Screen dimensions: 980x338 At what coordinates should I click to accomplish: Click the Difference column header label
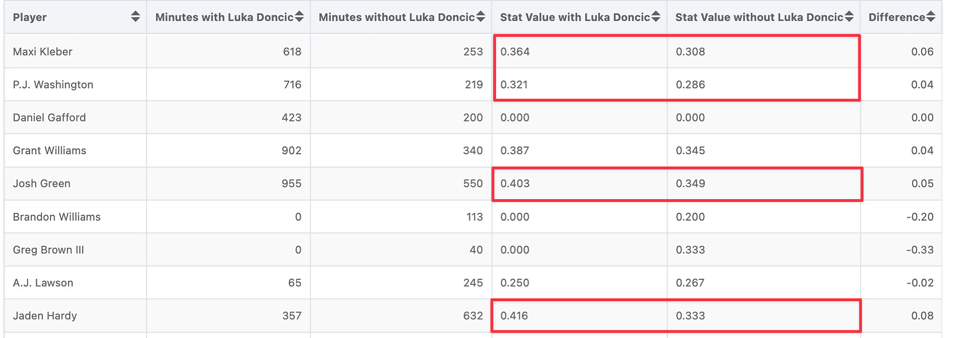(x=896, y=17)
